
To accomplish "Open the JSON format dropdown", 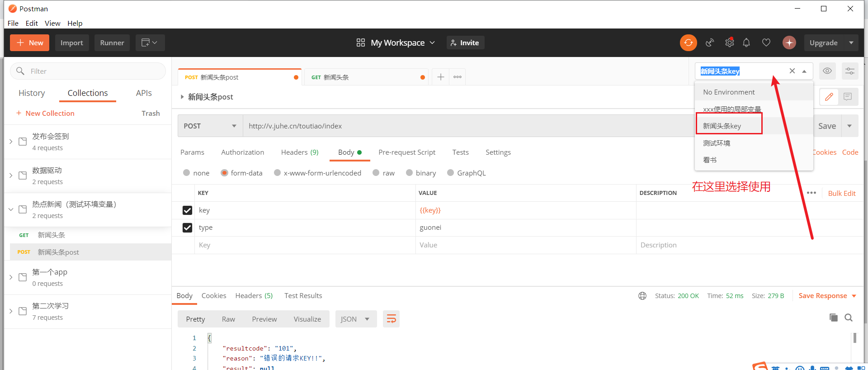I will 356,319.
